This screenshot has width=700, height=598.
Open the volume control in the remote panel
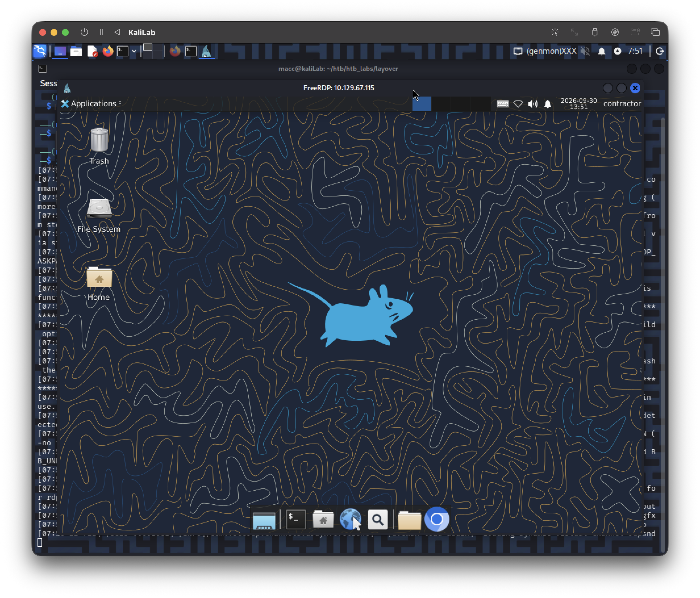(x=533, y=104)
